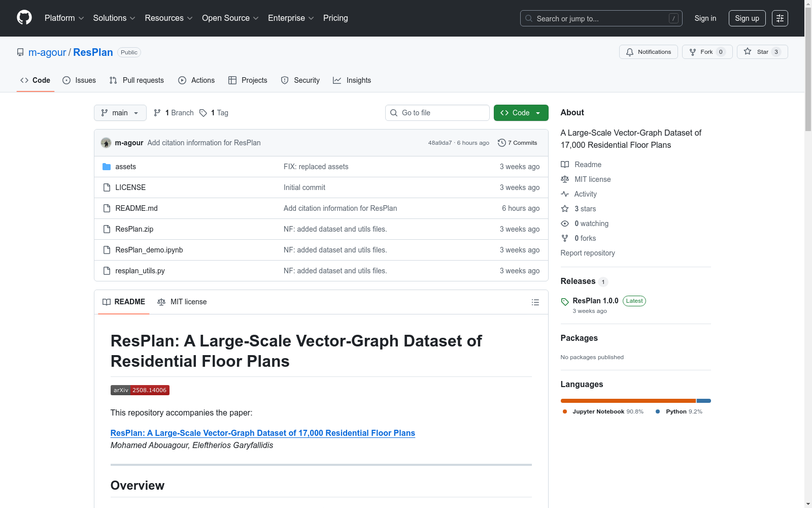Open the green Code dropdown button
This screenshot has height=508, width=812.
click(521, 113)
